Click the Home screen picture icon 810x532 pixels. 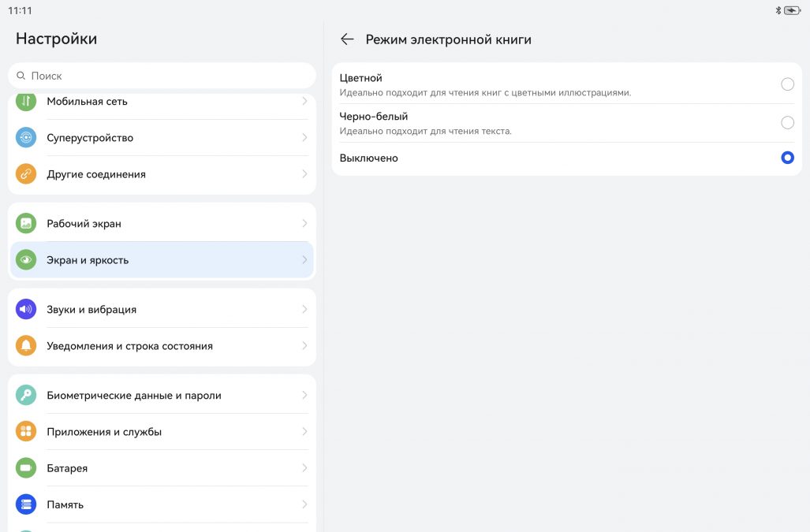(x=26, y=224)
